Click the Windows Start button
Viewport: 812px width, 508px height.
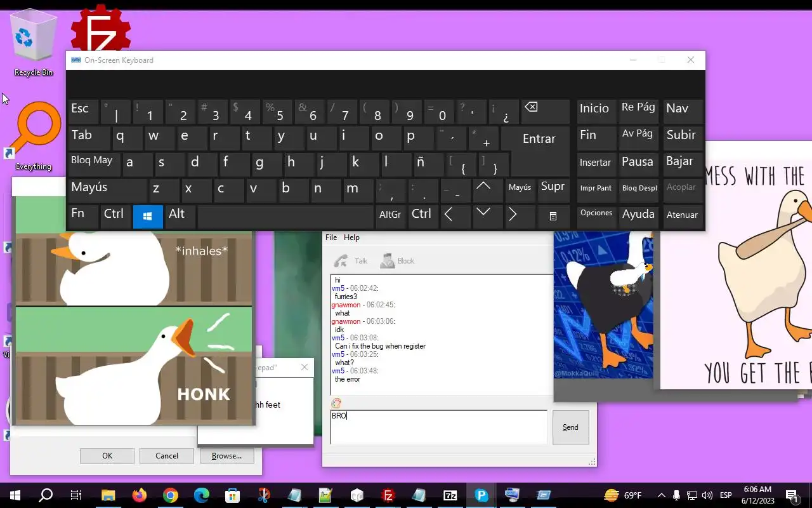15,495
